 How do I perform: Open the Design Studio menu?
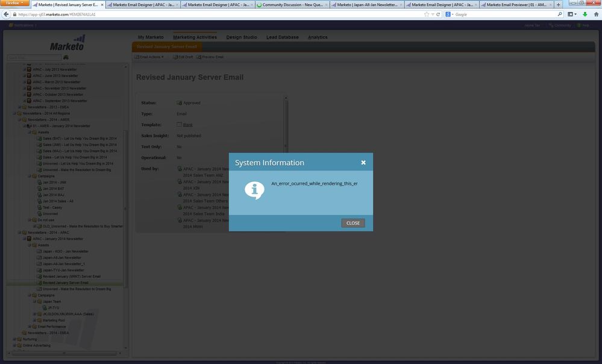[x=242, y=37]
